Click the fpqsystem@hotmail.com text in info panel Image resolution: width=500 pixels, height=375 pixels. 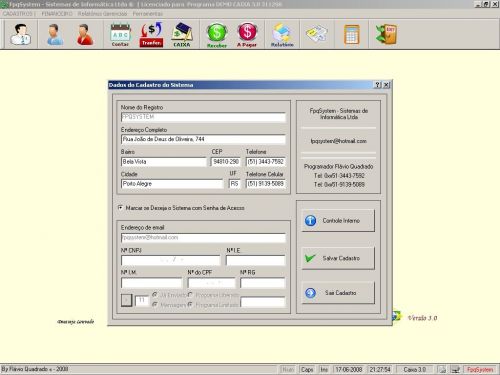coord(338,141)
